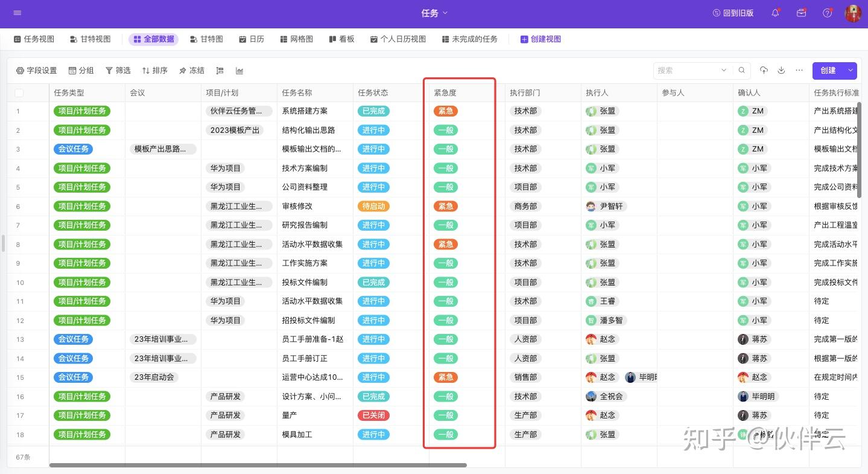Click executor 全祝会 in row 16
The width and height of the screenshot is (868, 474).
point(606,397)
